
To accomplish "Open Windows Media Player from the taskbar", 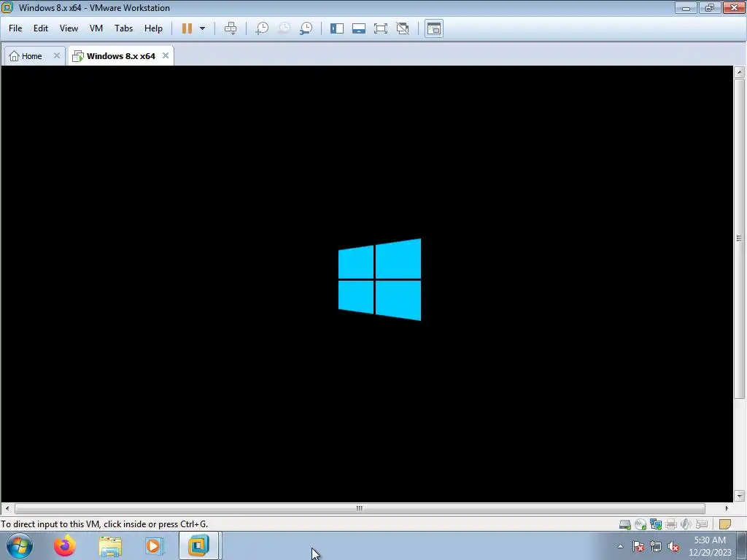I will click(x=154, y=546).
